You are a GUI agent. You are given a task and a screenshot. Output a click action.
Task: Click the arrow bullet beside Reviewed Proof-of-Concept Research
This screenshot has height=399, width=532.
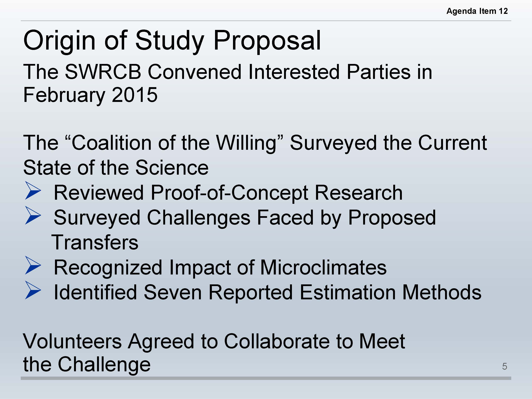[x=33, y=191]
